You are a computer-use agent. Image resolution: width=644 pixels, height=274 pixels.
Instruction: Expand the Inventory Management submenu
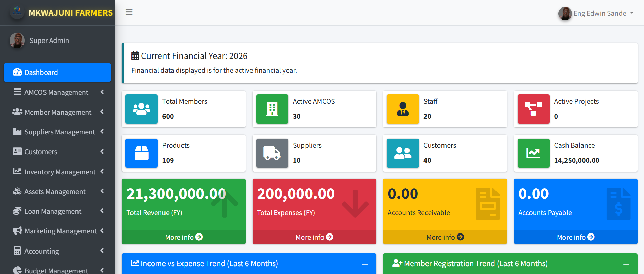(x=57, y=172)
